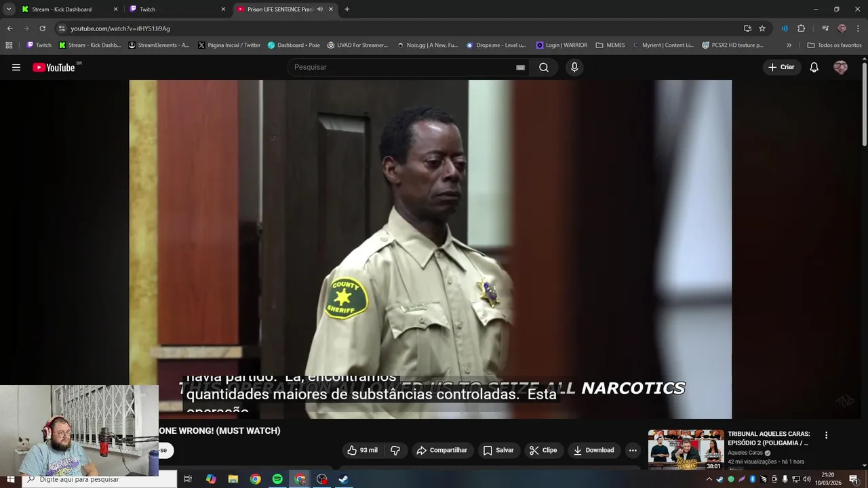Open File Explorer from taskbar
The width and height of the screenshot is (868, 488).
point(233,479)
